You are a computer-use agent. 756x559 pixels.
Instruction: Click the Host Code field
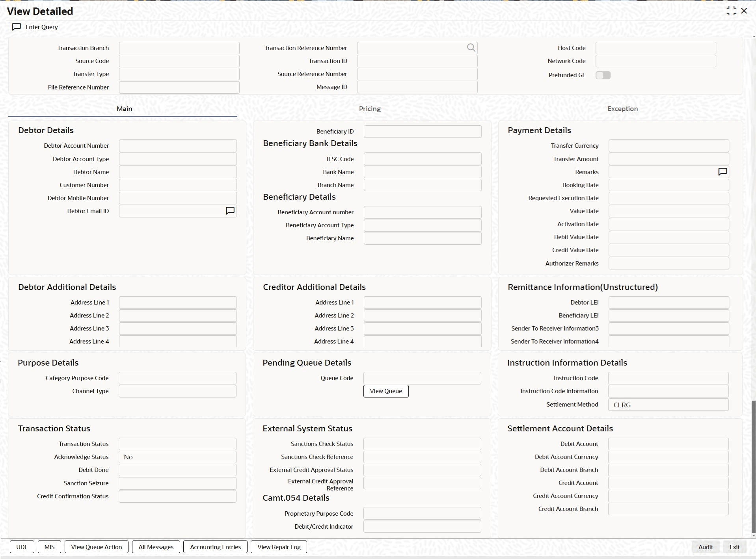pos(656,48)
